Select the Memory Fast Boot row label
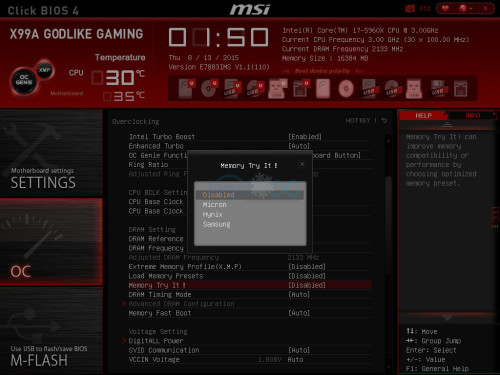 (x=160, y=313)
